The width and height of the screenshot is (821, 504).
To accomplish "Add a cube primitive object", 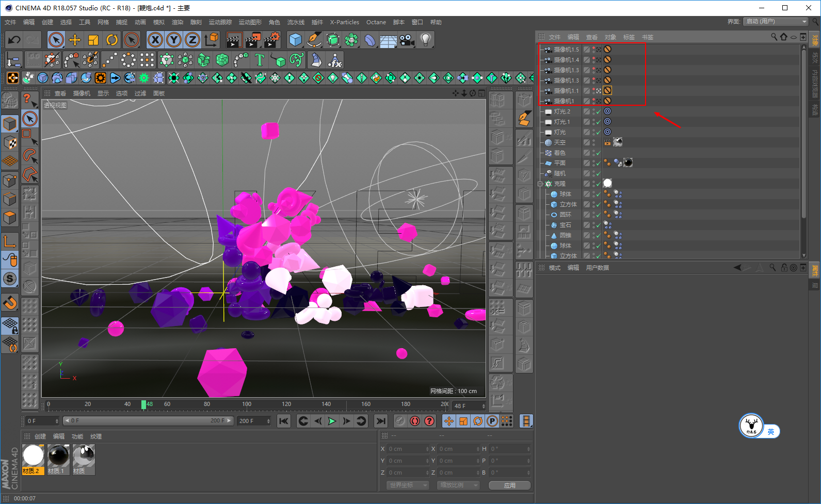I will [295, 40].
